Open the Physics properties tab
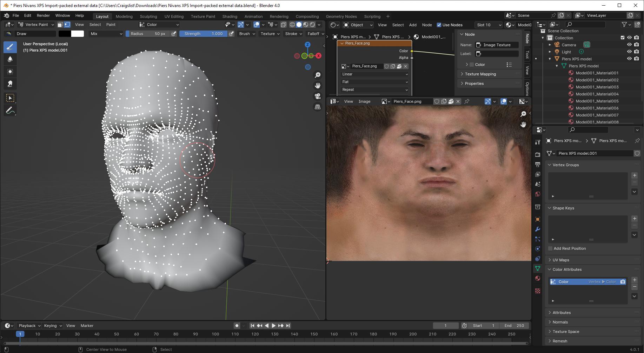Screen dimensions: 644x353 (537, 249)
